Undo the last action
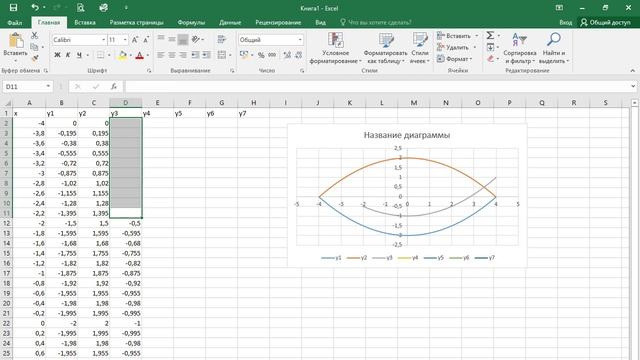 [x=35, y=7]
